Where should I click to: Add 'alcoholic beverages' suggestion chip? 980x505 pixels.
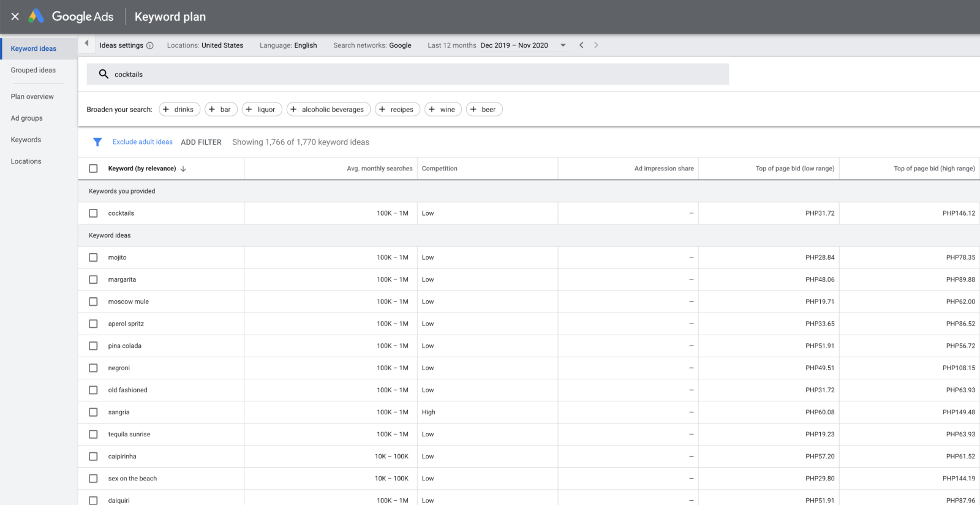click(x=328, y=109)
